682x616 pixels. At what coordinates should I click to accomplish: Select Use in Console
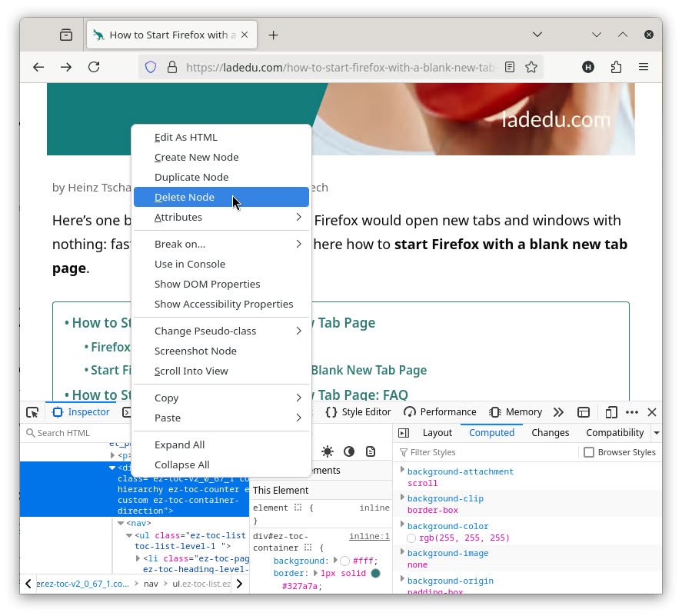coord(221,264)
